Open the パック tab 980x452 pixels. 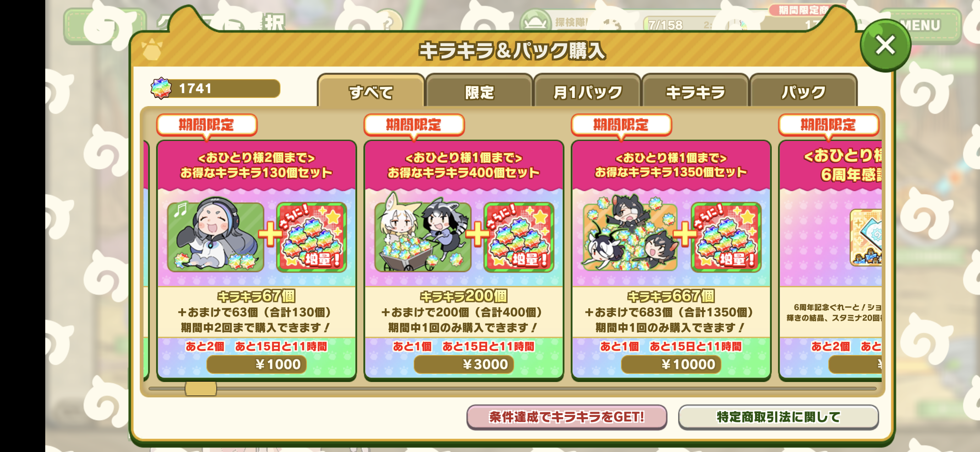[803, 92]
